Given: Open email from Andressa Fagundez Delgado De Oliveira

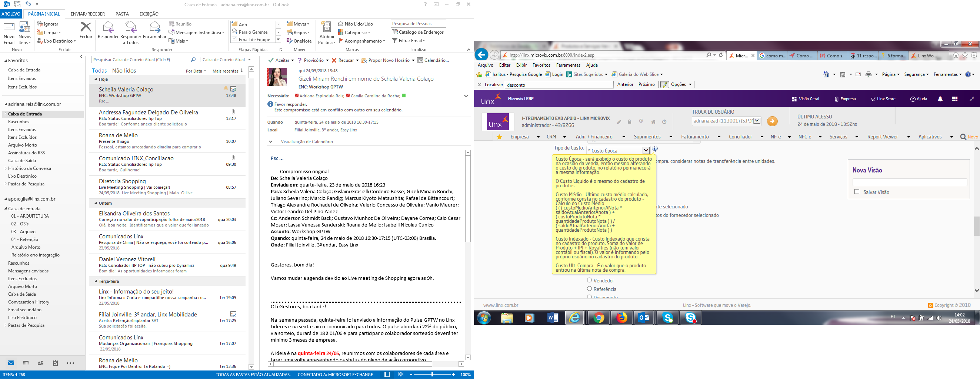Looking at the screenshot, I should pos(167,118).
